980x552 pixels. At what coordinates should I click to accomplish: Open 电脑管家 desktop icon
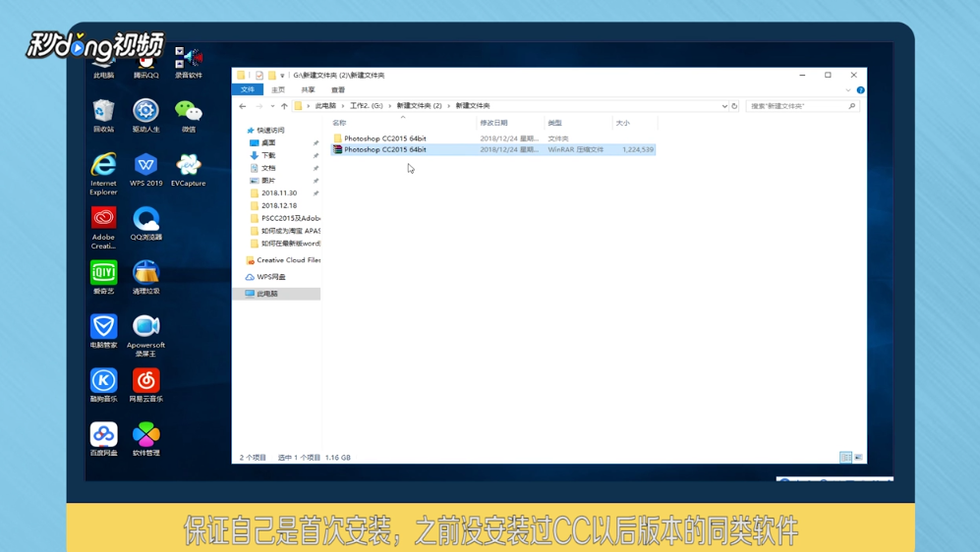104,331
